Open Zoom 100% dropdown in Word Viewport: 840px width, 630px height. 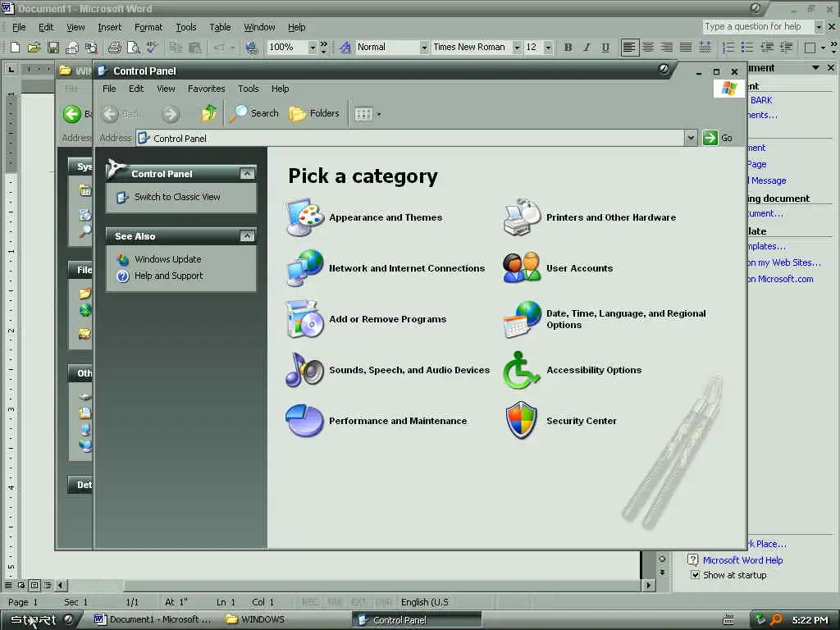313,48
